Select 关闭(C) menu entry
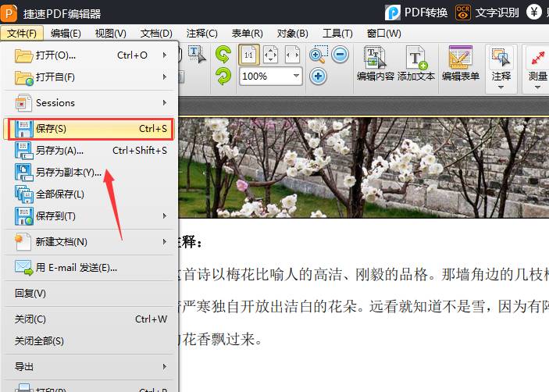The width and height of the screenshot is (549, 392). point(89,319)
